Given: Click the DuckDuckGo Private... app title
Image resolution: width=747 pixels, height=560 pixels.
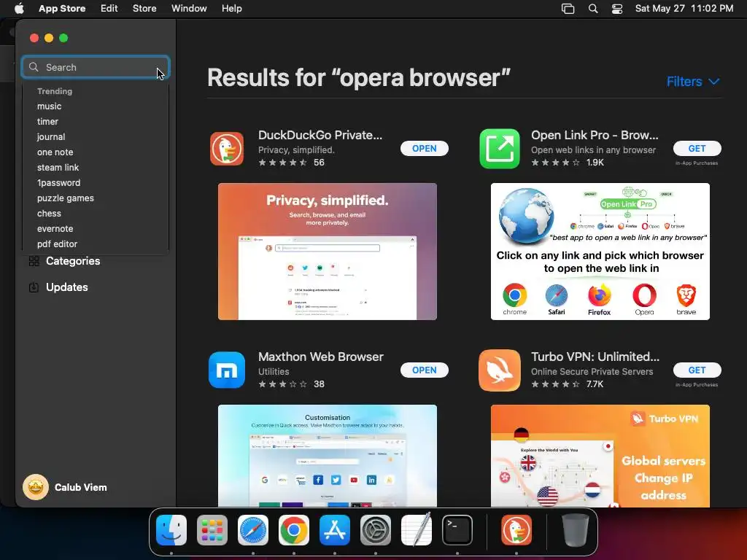Looking at the screenshot, I should coord(320,135).
